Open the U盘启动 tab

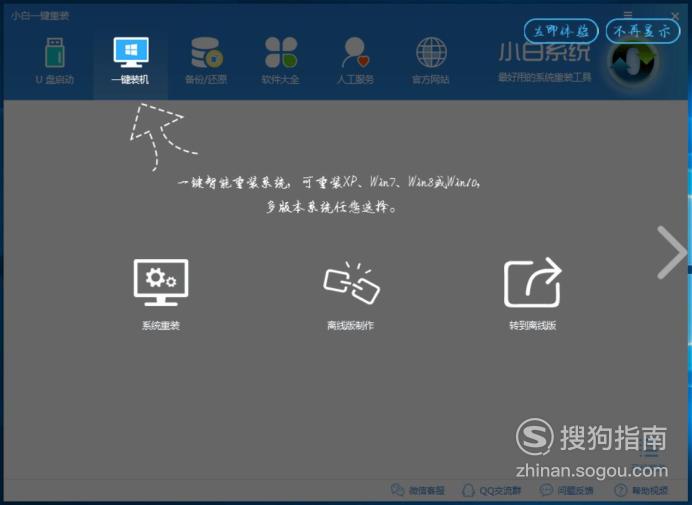55,61
